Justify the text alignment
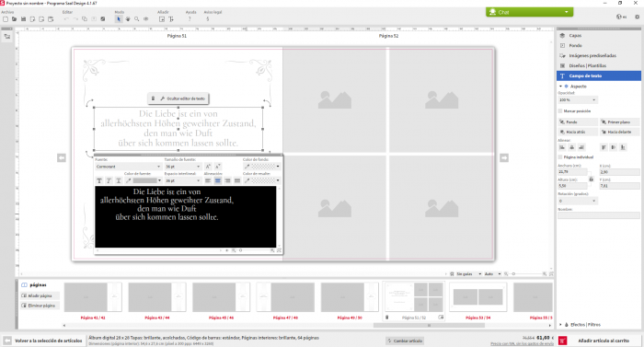This screenshot has width=644, height=347. click(237, 180)
